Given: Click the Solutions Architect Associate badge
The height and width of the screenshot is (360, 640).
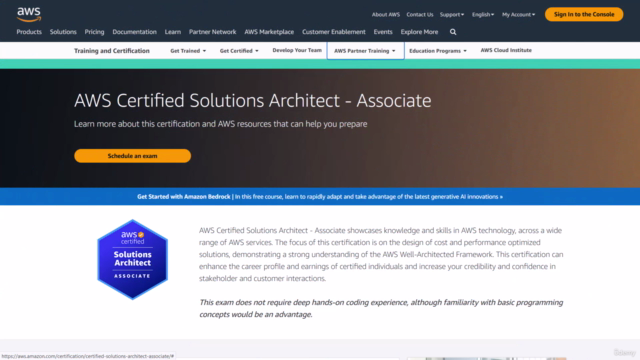Looking at the screenshot, I should [x=133, y=260].
